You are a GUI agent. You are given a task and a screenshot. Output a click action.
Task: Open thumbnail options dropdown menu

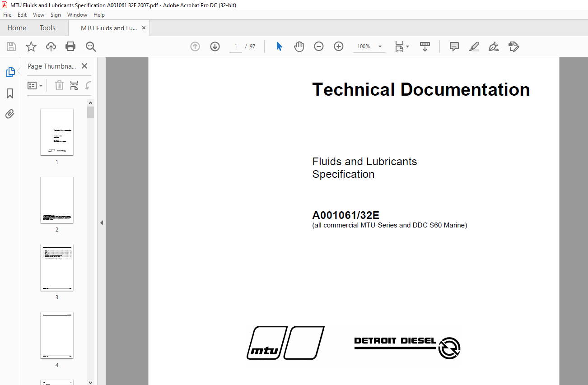(x=35, y=85)
